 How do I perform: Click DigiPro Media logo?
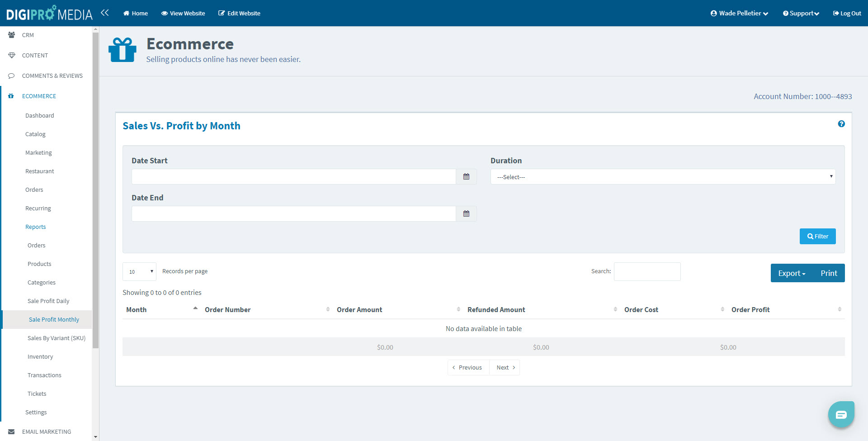point(49,13)
